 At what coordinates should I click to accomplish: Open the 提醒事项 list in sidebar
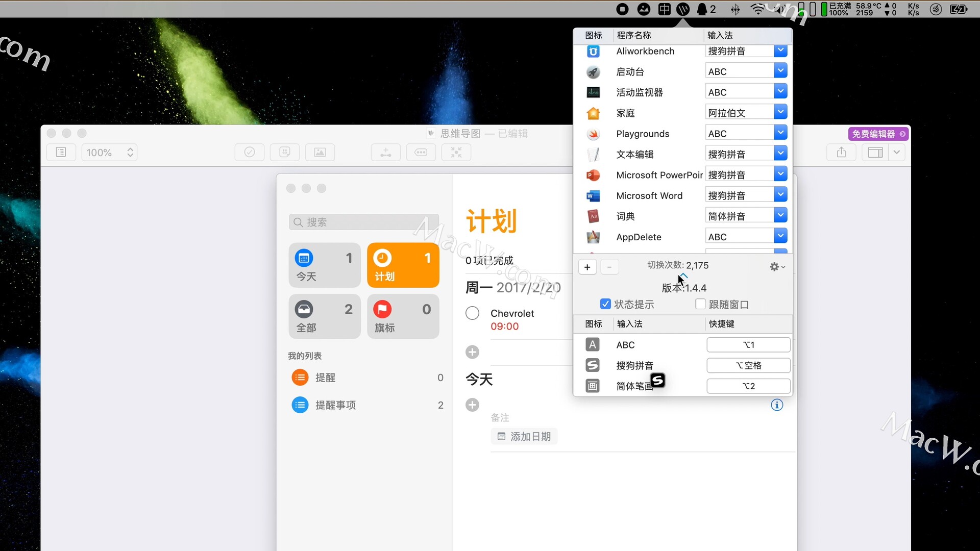(x=367, y=405)
